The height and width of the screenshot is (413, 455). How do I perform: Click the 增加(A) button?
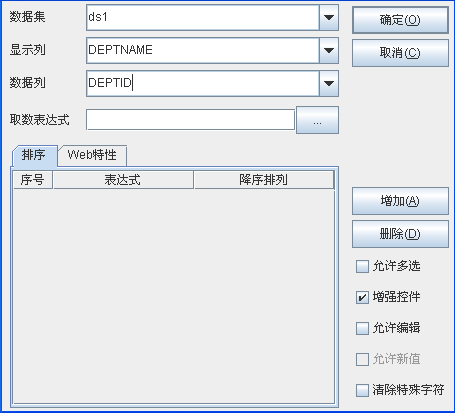point(400,201)
